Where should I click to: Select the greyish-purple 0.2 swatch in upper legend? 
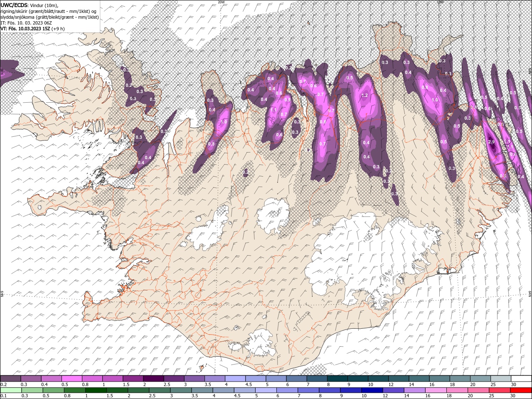pos(11,379)
